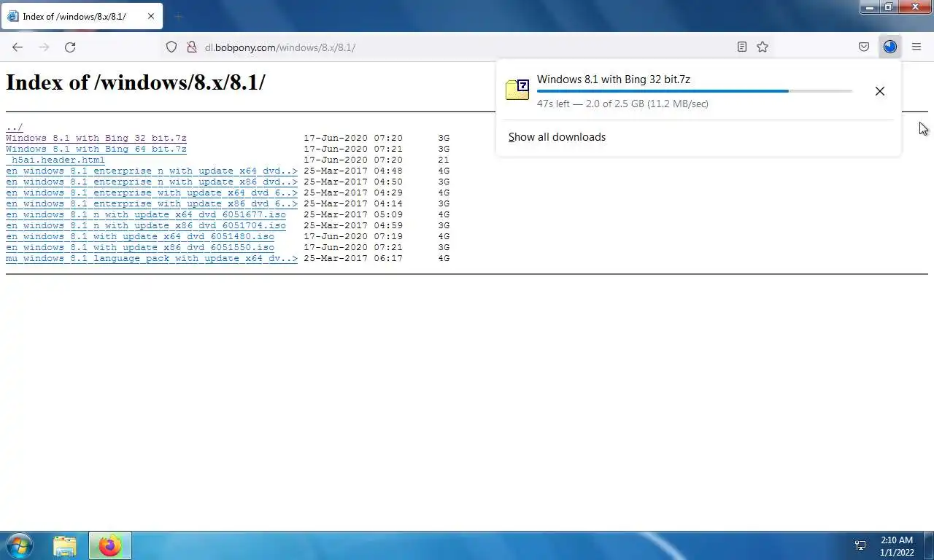
Task: Click the "25-Mar-2017 06:17" date text
Action: [353, 258]
